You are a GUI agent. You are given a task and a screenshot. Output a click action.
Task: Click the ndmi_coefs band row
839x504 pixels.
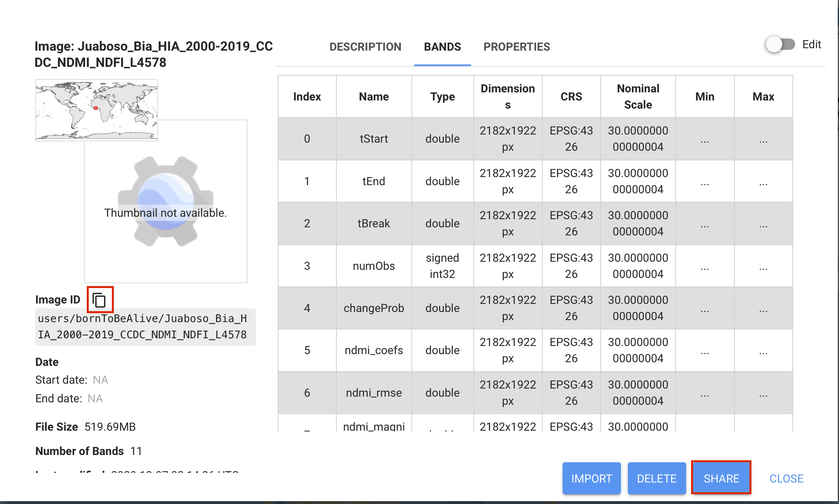[373, 350]
